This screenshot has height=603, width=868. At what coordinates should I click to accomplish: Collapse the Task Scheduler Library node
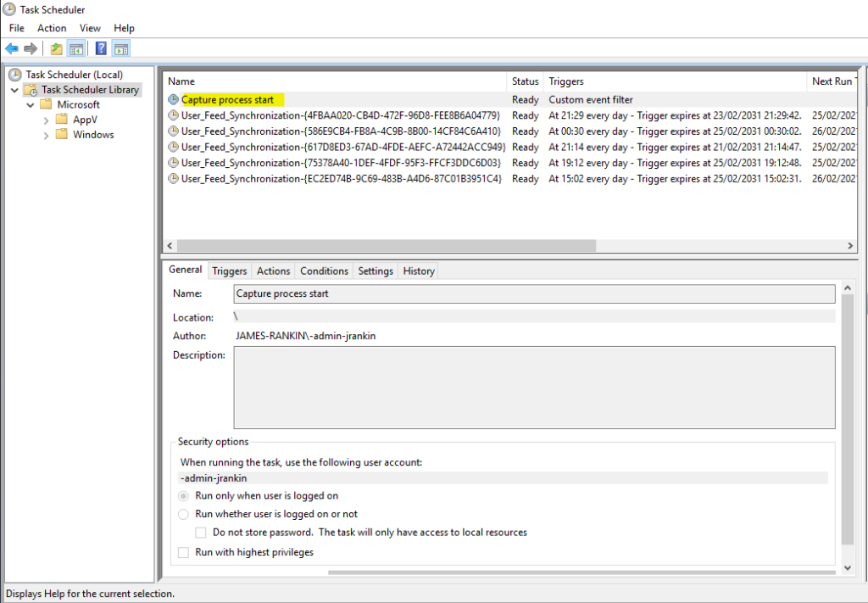click(x=15, y=90)
